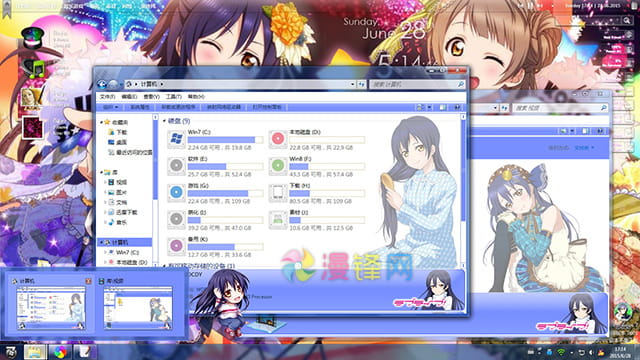Open the view options dropdown arrow
This screenshot has width=640, height=360.
(429, 107)
